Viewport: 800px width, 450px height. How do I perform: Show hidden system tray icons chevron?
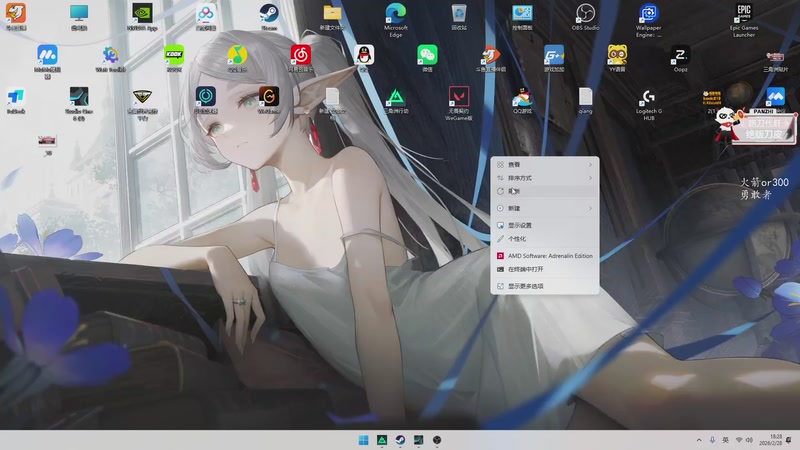(698, 440)
